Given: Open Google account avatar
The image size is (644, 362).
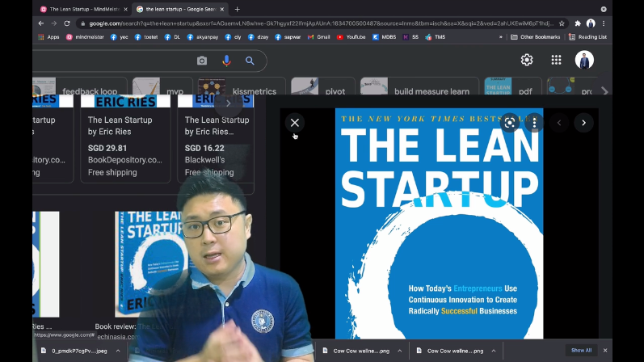Looking at the screenshot, I should coord(584,60).
